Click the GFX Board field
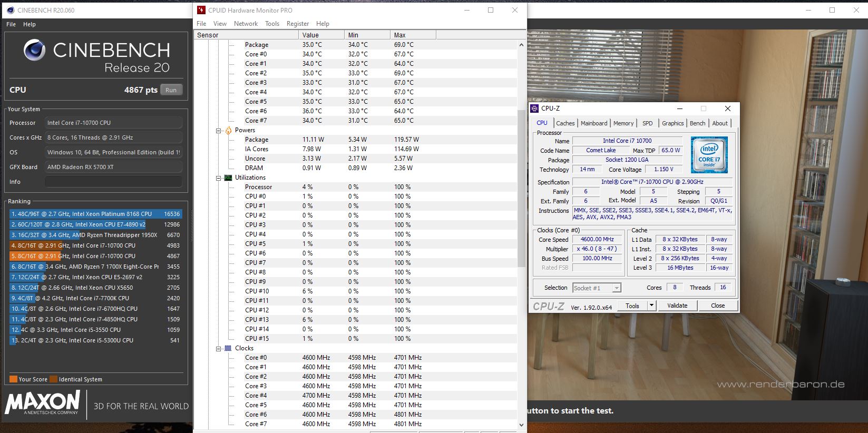 click(113, 167)
